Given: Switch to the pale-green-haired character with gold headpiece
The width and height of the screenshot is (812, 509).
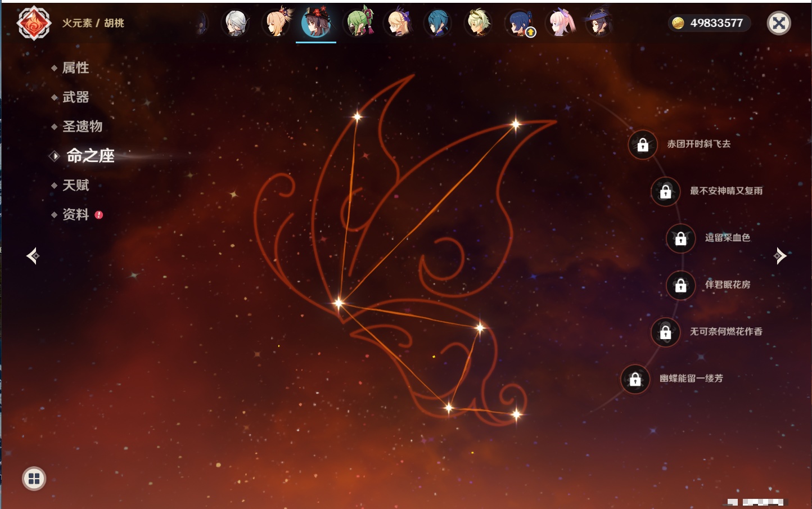Looking at the screenshot, I should point(479,23).
